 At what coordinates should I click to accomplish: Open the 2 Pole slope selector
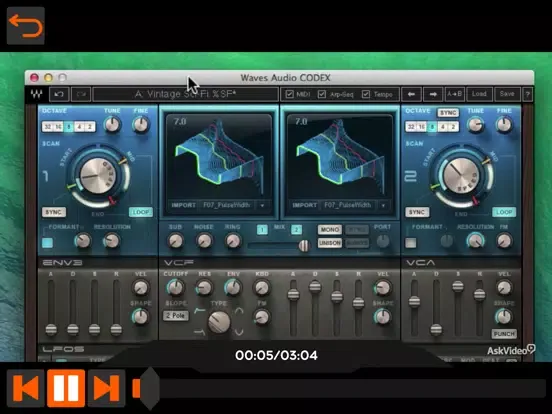pos(176,315)
